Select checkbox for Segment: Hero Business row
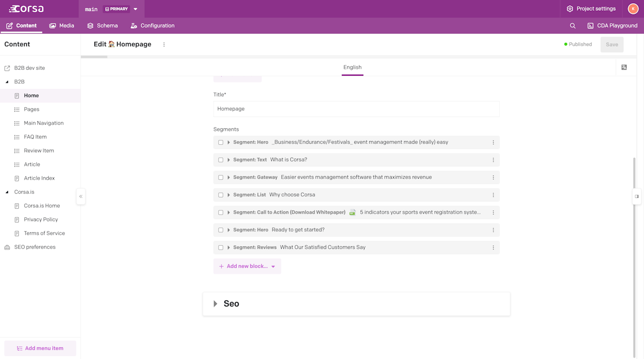The height and width of the screenshot is (359, 644). pos(221,142)
